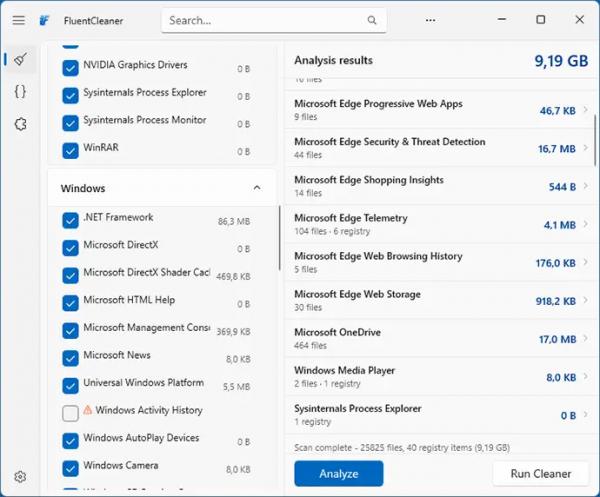Expand Sysinternals Process Explorer result chevron
Image resolution: width=600 pixels, height=497 pixels.
pos(585,415)
